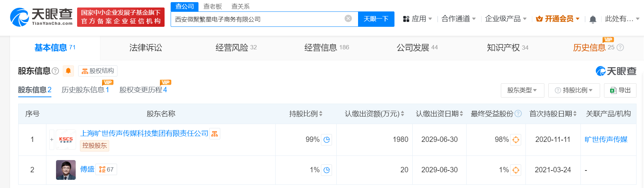Image resolution: width=644 pixels, height=188 pixels.
Task: Sort table by 认缴出资日期 column
Action: point(461,114)
